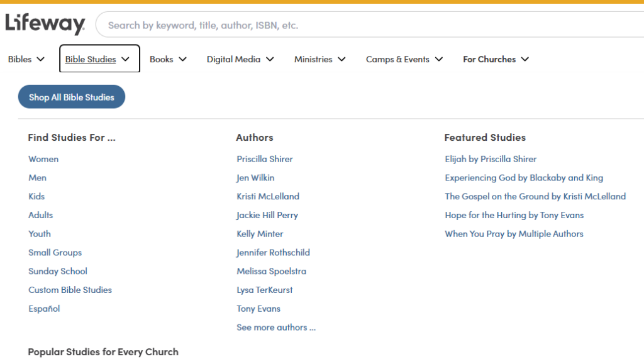
Task: Choose the Español studies link
Action: [x=44, y=309]
